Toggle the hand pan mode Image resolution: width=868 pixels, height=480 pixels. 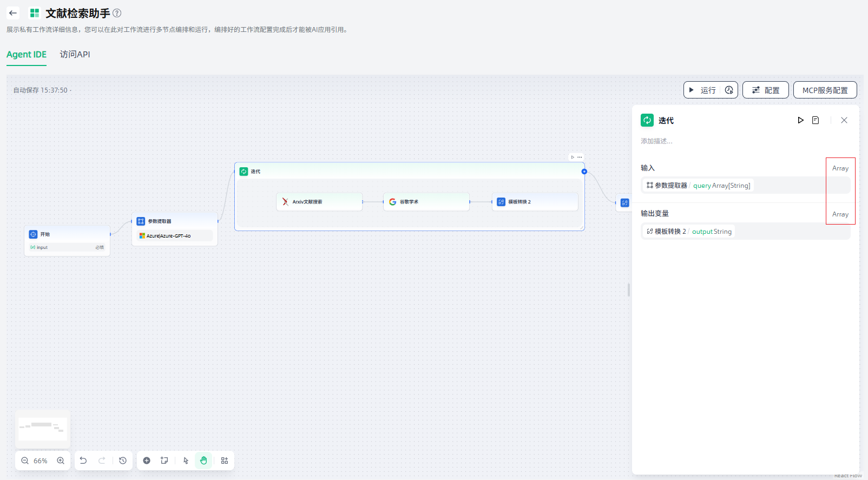203,461
